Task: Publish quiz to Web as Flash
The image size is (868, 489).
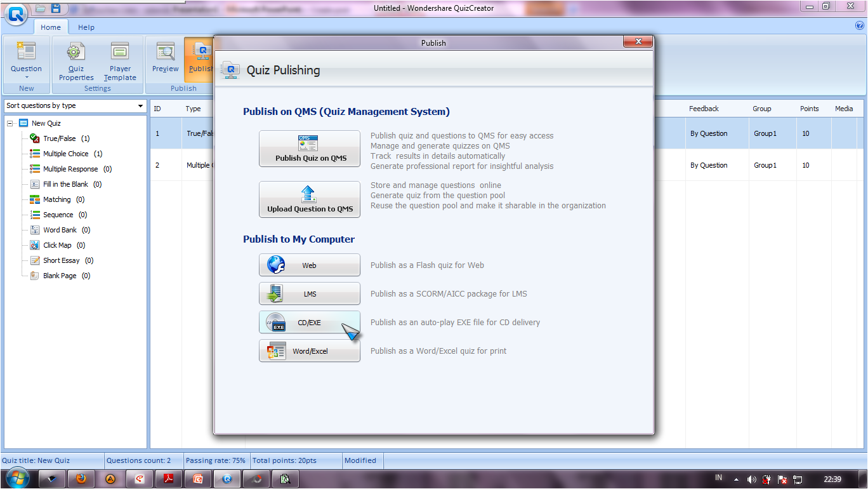Action: tap(310, 265)
